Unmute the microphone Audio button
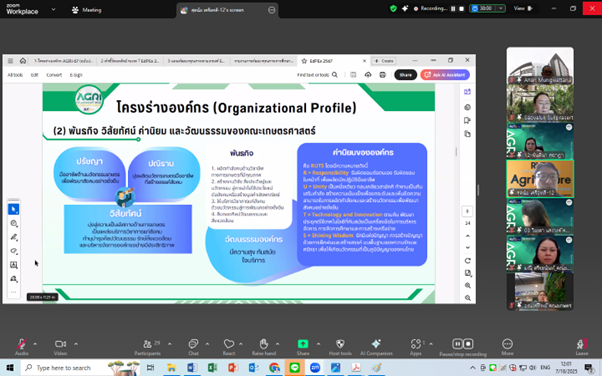Image resolution: width=602 pixels, height=376 pixels. (22, 346)
